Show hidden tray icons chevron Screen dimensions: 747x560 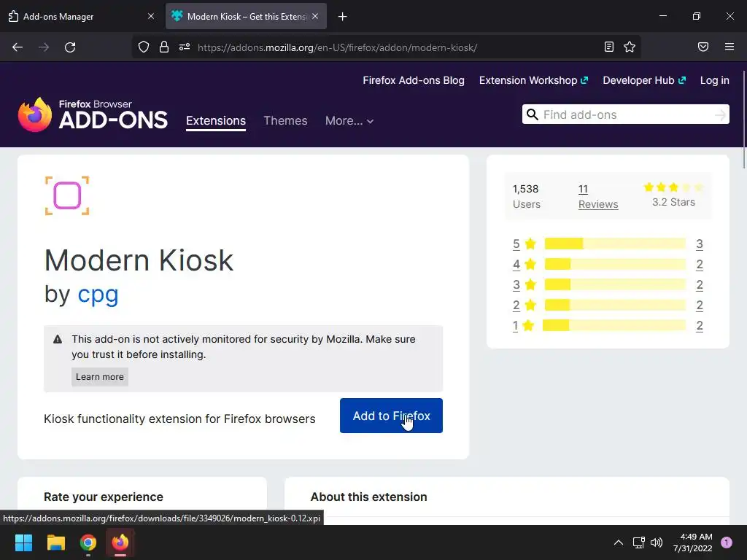[619, 542]
